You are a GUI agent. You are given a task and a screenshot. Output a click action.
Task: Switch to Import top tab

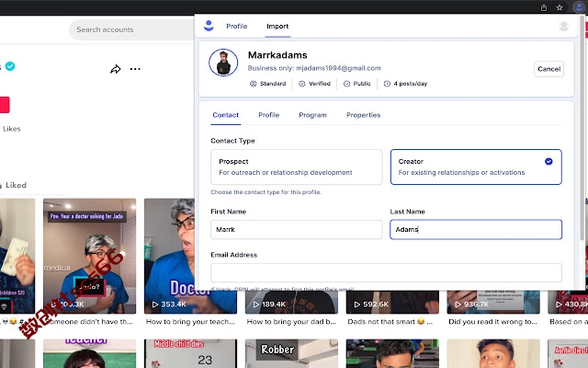[x=277, y=27]
